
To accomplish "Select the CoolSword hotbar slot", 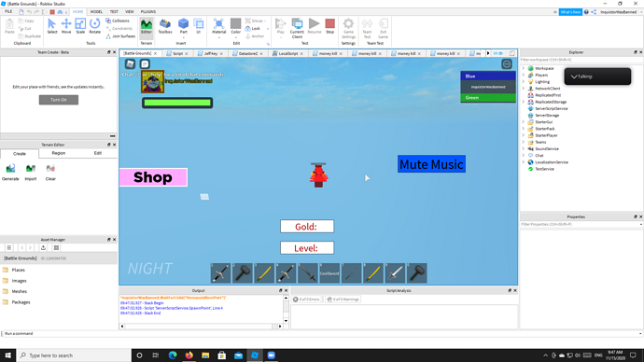I will (x=329, y=273).
